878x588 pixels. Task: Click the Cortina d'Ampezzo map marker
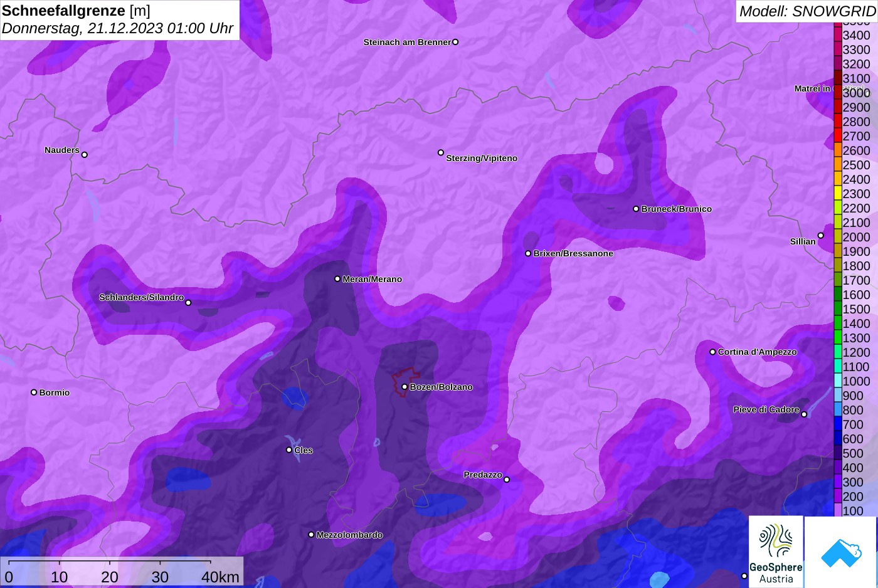coord(712,352)
